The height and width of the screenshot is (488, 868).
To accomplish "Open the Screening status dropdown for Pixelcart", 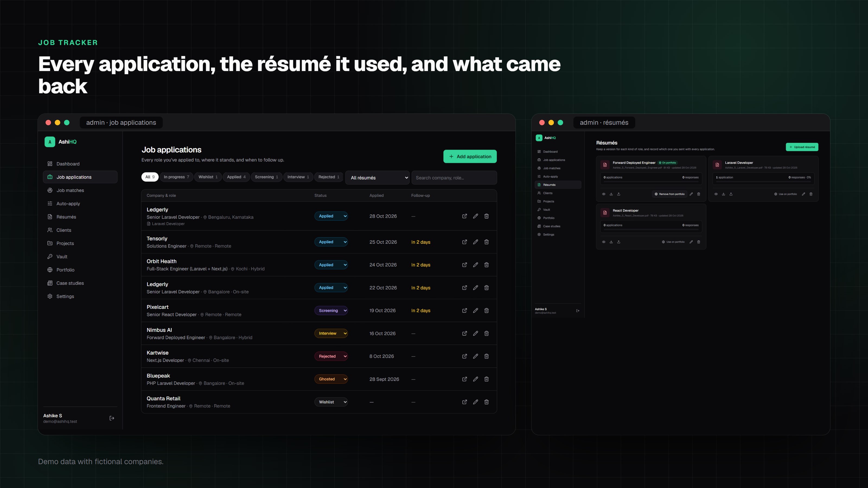I will coord(331,310).
